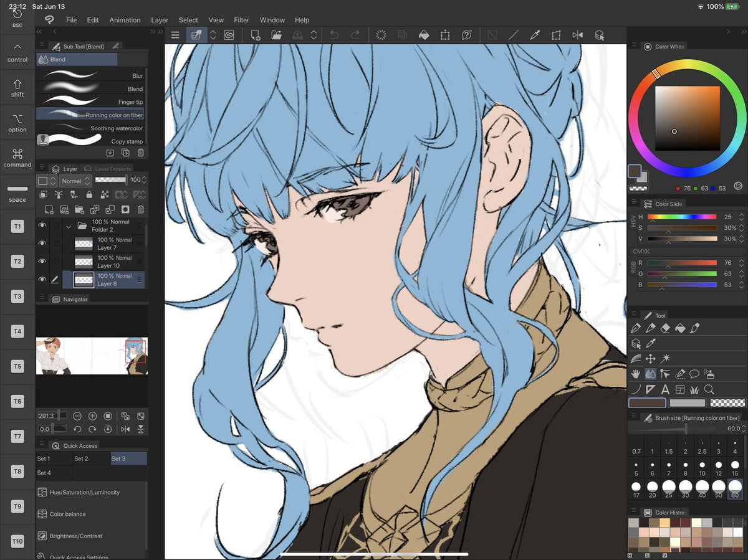Open the Layer menu
Screen dimensions: 748x560
coord(160,20)
